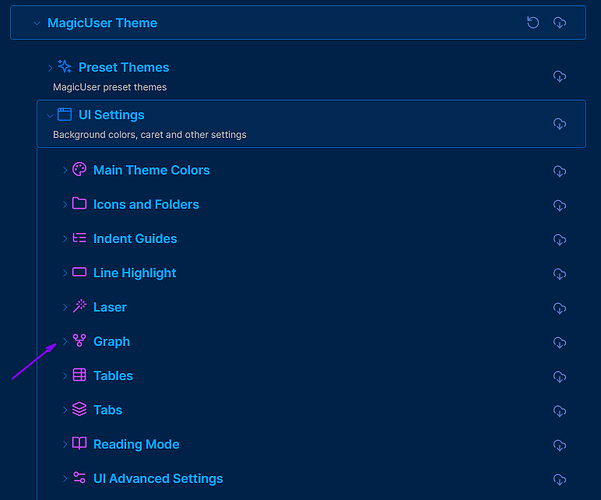This screenshot has height=500, width=601.
Task: Click the cloud download icon for Tables
Action: pos(560,377)
